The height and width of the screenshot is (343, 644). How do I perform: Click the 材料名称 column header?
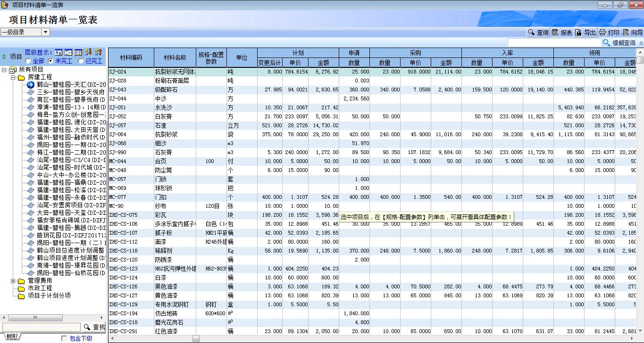point(175,57)
